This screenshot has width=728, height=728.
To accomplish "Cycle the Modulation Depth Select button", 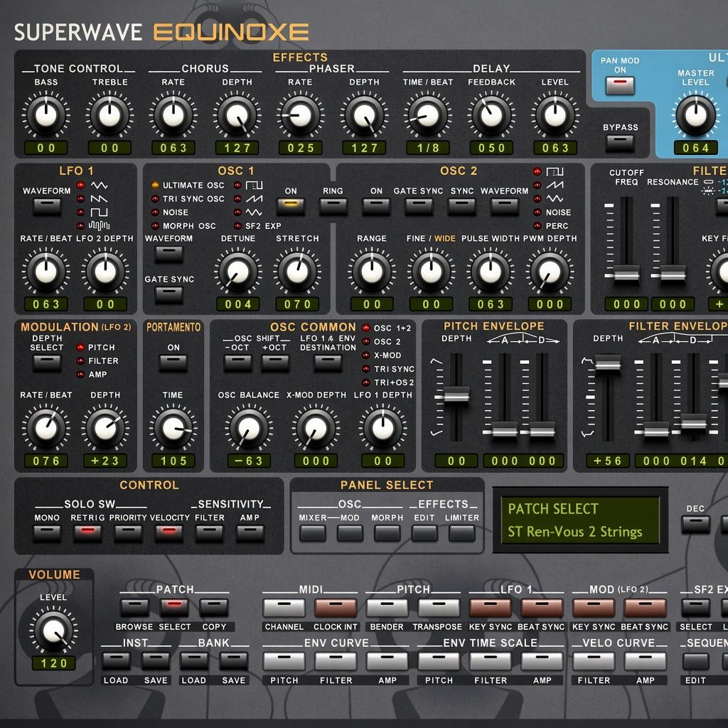I will 47,363.
